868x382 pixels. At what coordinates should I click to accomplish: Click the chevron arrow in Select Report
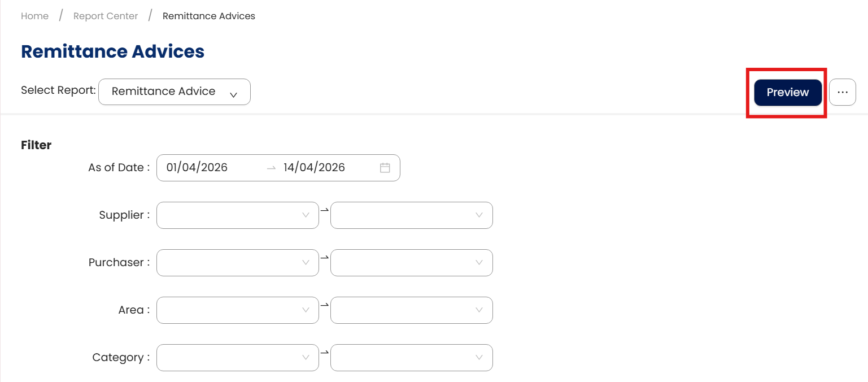pyautogui.click(x=233, y=94)
